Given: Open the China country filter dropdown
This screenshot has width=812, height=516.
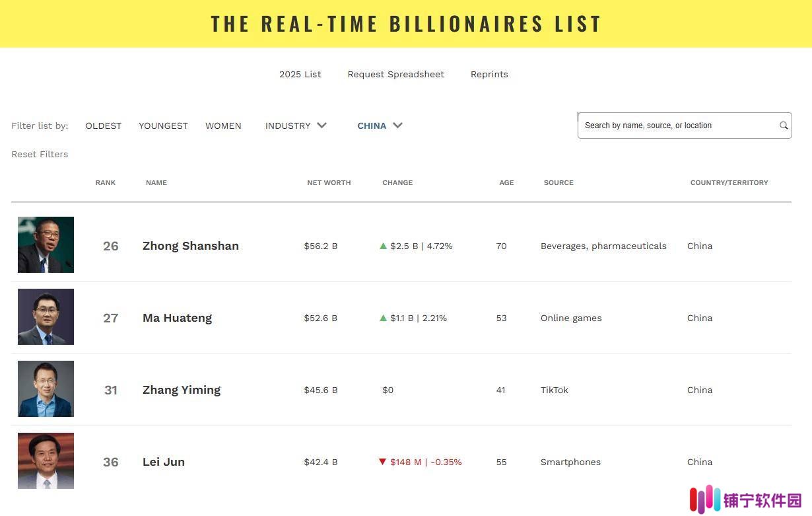Looking at the screenshot, I should coord(380,126).
